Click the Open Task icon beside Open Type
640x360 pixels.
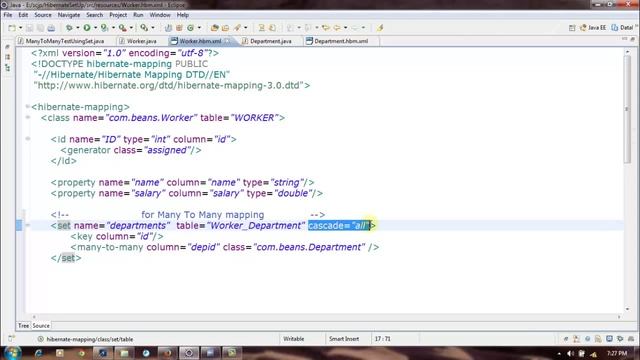tap(225, 28)
